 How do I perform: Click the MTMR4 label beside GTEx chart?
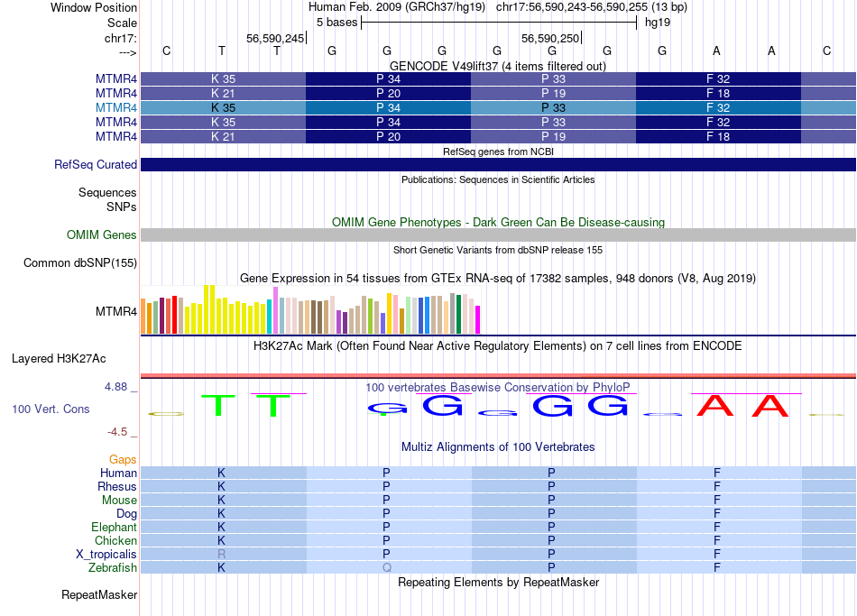pyautogui.click(x=115, y=311)
